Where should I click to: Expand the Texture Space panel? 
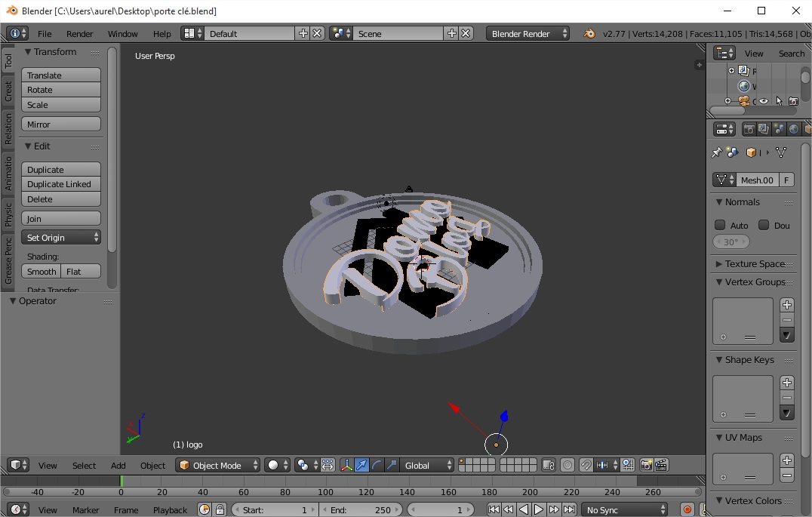(x=754, y=263)
